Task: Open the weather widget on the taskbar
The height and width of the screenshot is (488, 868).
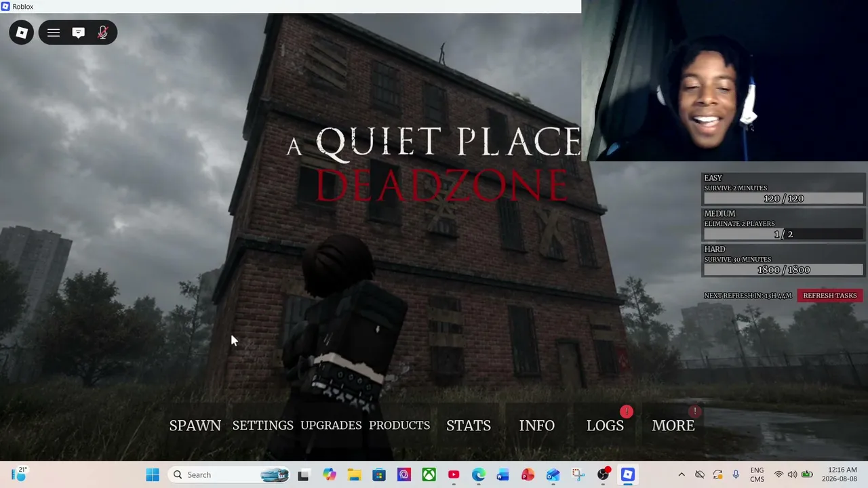Action: tap(19, 474)
